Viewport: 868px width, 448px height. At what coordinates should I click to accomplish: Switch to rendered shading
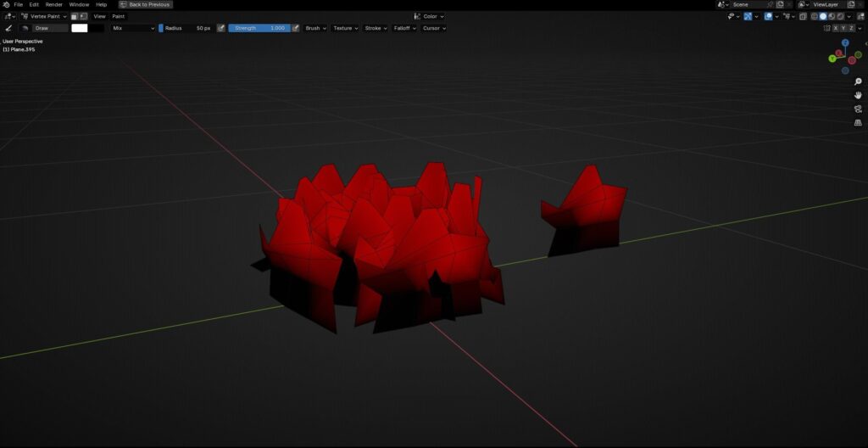pos(840,17)
